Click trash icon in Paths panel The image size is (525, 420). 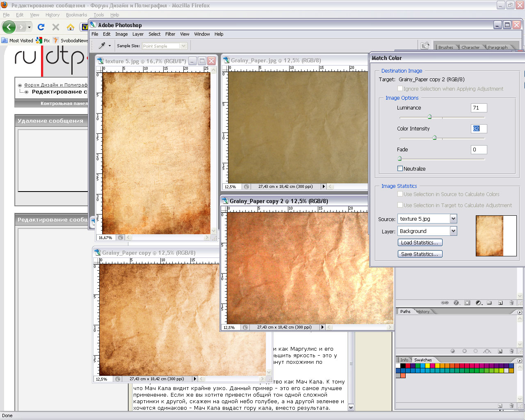point(511,351)
